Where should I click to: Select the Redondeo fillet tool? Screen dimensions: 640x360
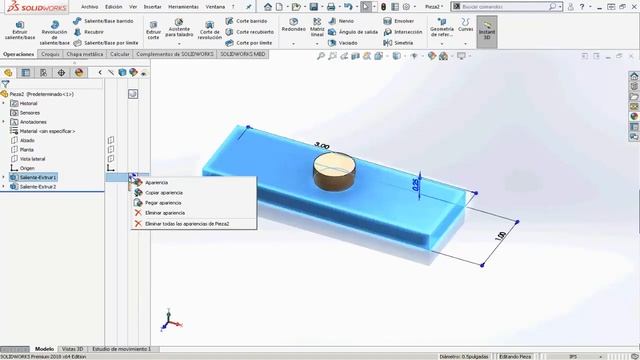point(293,25)
